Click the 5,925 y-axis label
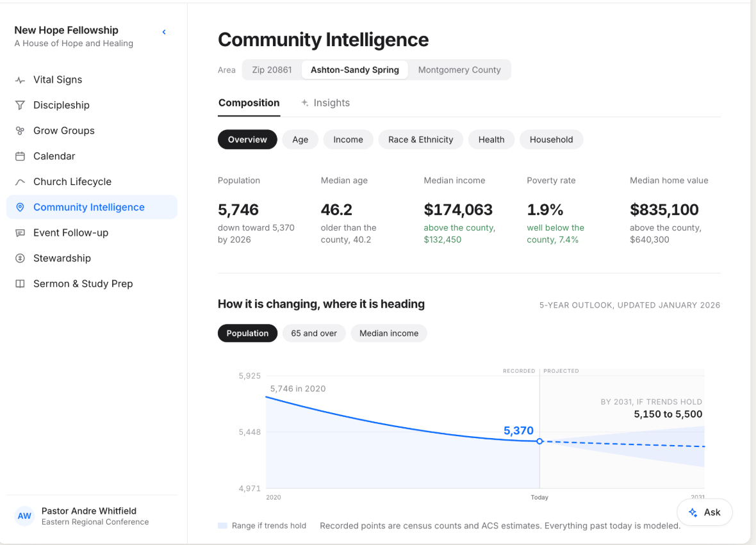 click(250, 376)
